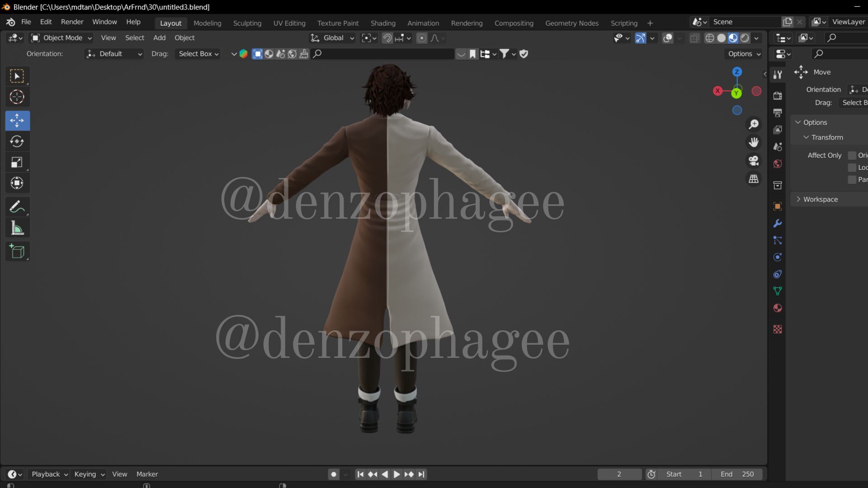Image resolution: width=868 pixels, height=488 pixels.
Task: Play the animation forward
Action: 396,474
